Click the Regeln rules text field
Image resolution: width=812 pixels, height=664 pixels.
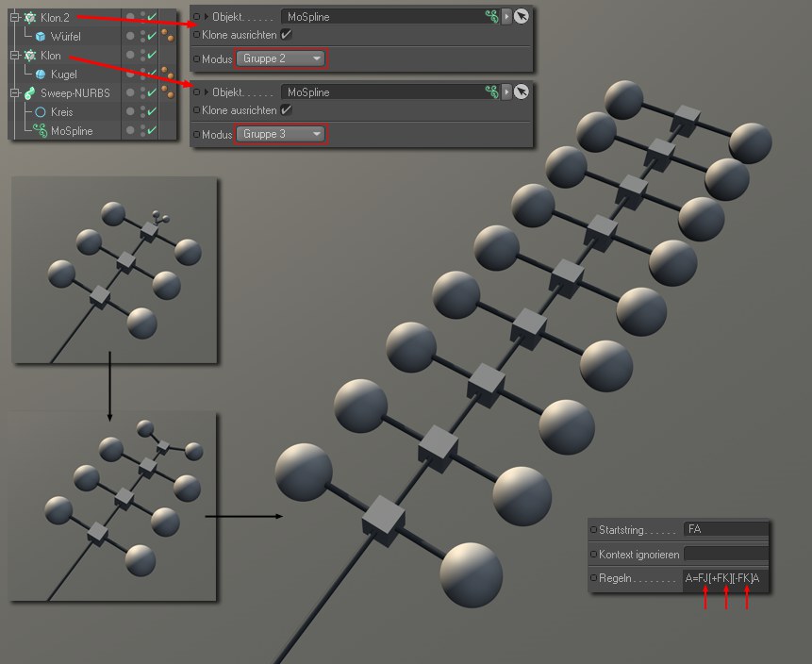(x=724, y=578)
